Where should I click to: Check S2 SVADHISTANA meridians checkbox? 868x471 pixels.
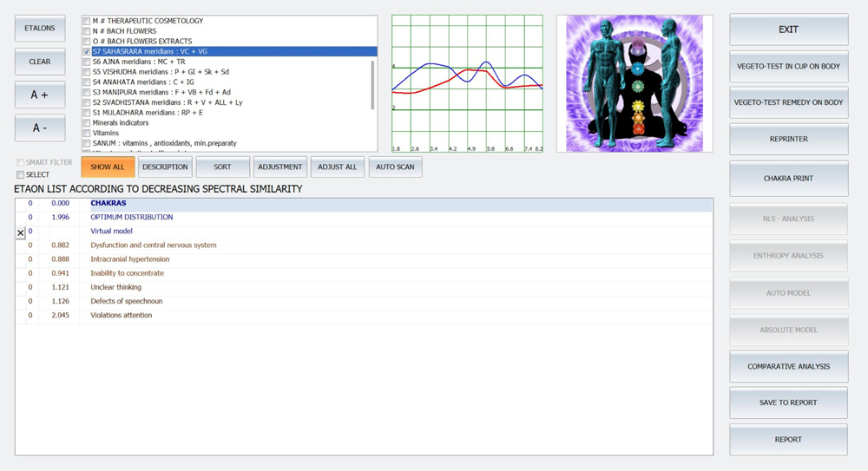pyautogui.click(x=86, y=102)
